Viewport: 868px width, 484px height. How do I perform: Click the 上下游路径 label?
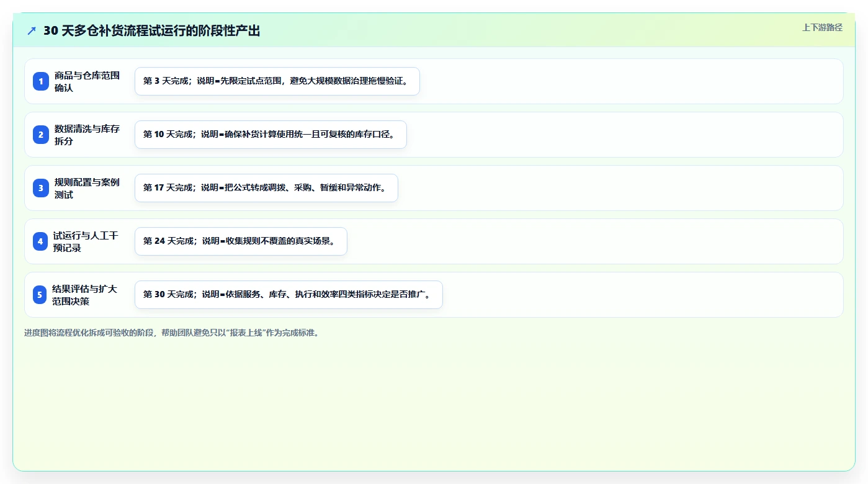[x=822, y=27]
